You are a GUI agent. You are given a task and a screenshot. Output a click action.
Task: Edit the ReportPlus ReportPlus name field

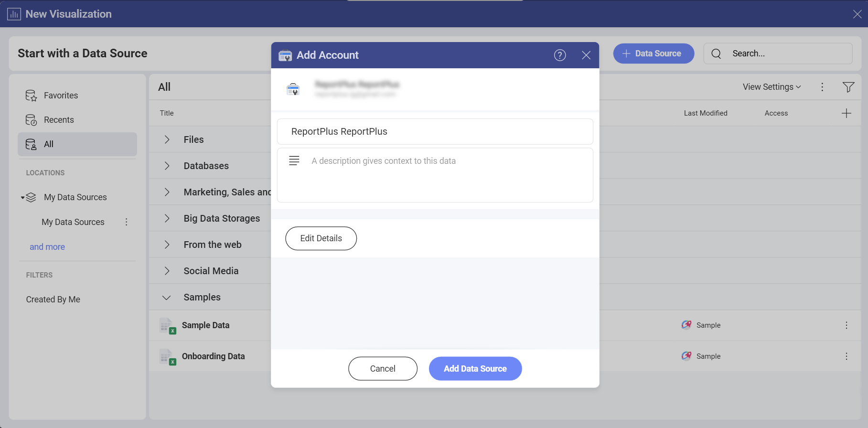[x=435, y=131]
